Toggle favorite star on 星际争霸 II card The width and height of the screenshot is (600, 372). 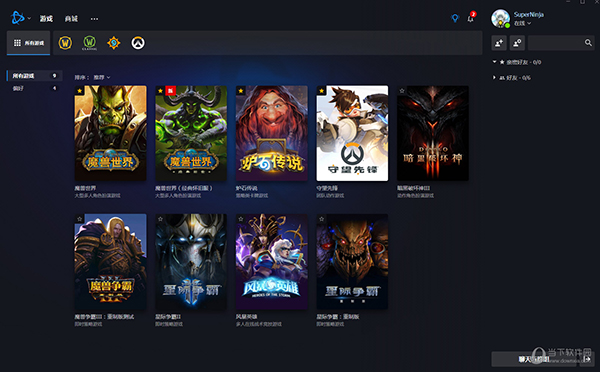pyautogui.click(x=160, y=219)
